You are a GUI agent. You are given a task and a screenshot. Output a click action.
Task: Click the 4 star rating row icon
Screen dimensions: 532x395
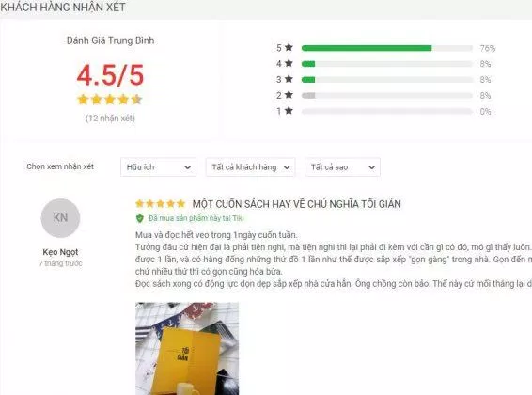click(289, 63)
